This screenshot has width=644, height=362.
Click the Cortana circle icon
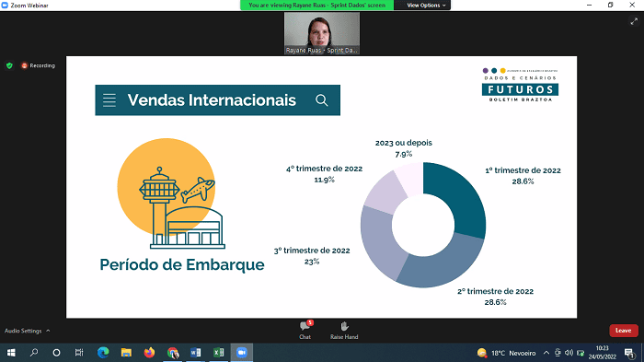point(57,353)
